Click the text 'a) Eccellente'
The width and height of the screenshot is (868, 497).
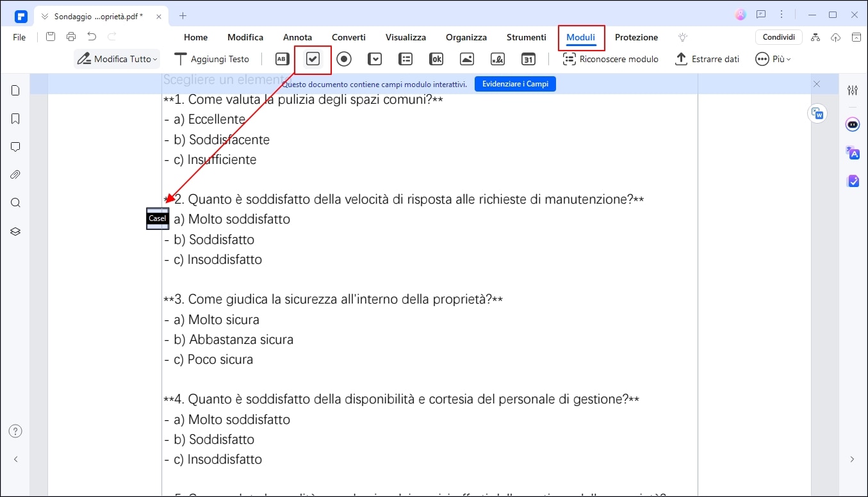pos(209,120)
